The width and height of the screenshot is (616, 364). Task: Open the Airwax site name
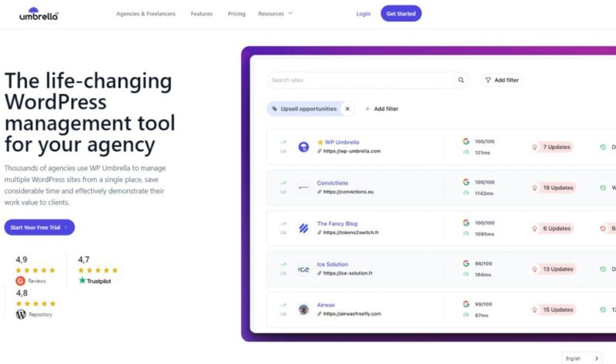point(326,305)
